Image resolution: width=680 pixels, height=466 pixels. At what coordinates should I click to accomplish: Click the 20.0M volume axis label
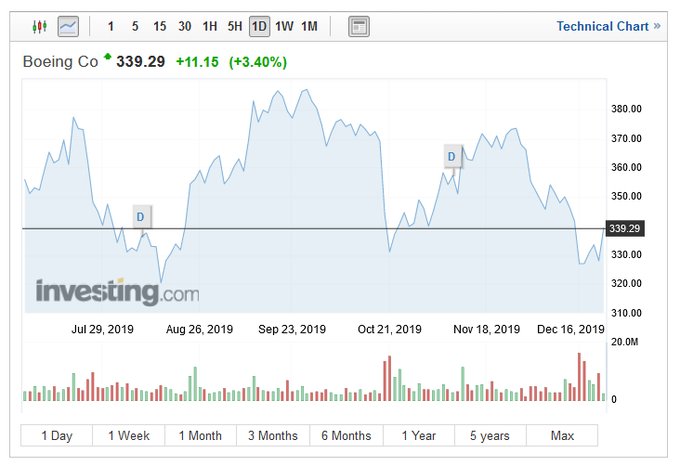tap(624, 342)
